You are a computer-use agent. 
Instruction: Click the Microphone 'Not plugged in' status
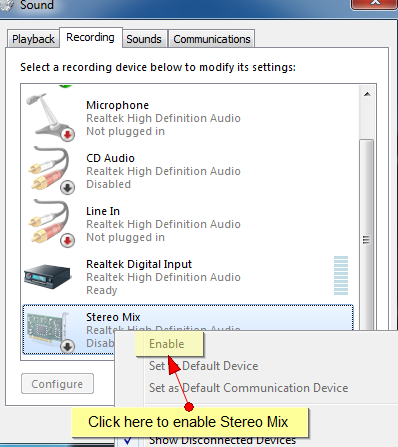click(125, 131)
